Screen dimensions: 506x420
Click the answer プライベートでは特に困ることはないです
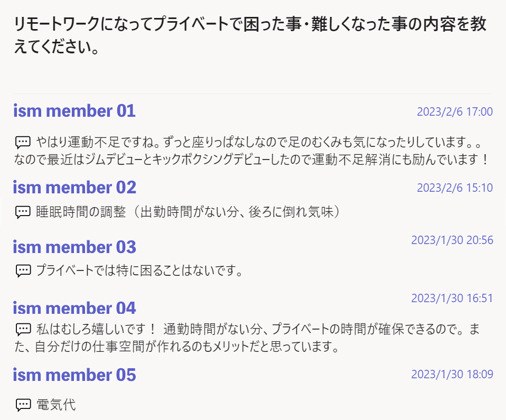[x=139, y=271]
